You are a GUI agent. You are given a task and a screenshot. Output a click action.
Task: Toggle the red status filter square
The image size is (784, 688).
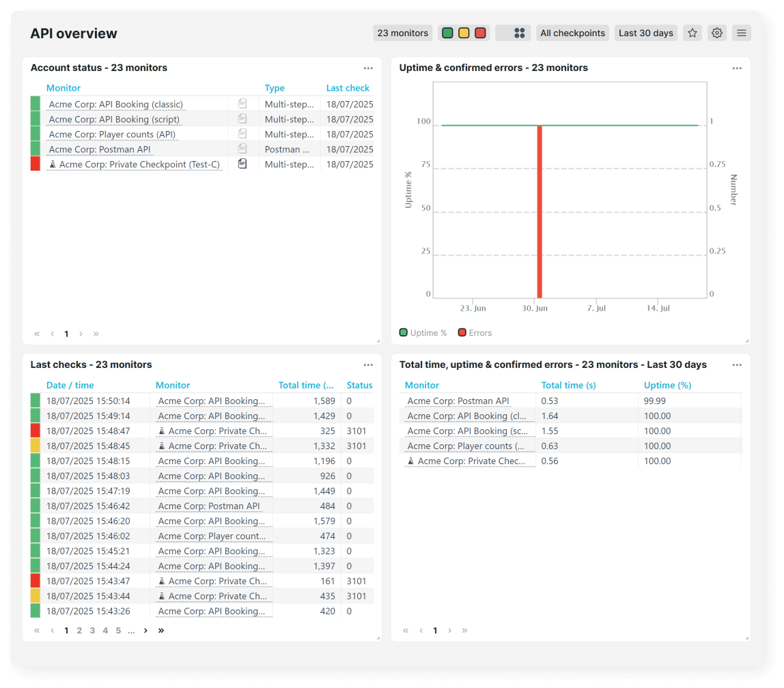[x=479, y=32]
